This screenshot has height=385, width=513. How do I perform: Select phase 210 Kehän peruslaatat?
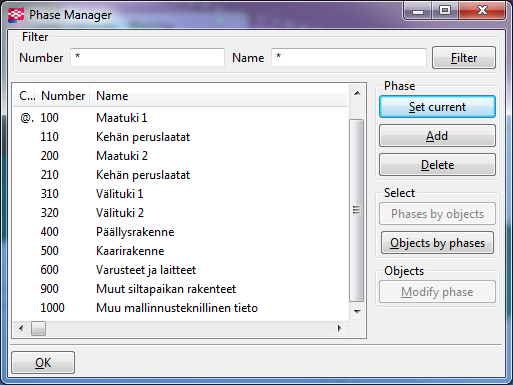pyautogui.click(x=181, y=175)
